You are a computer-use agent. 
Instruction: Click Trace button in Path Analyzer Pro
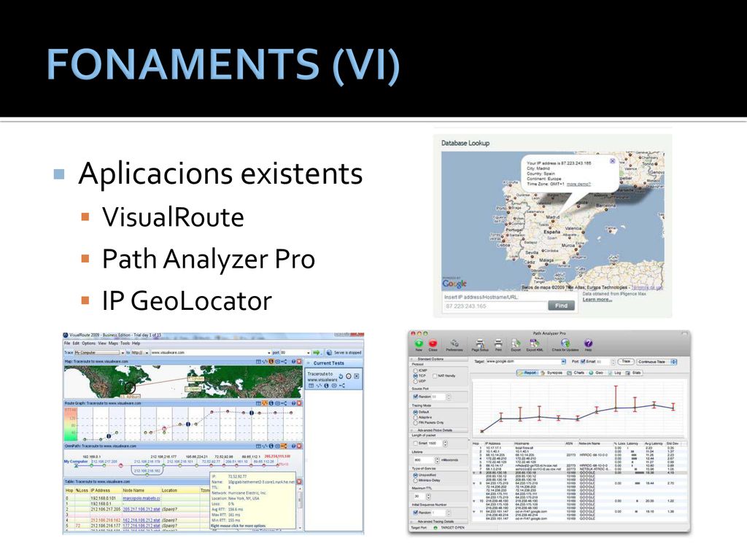tap(625, 362)
